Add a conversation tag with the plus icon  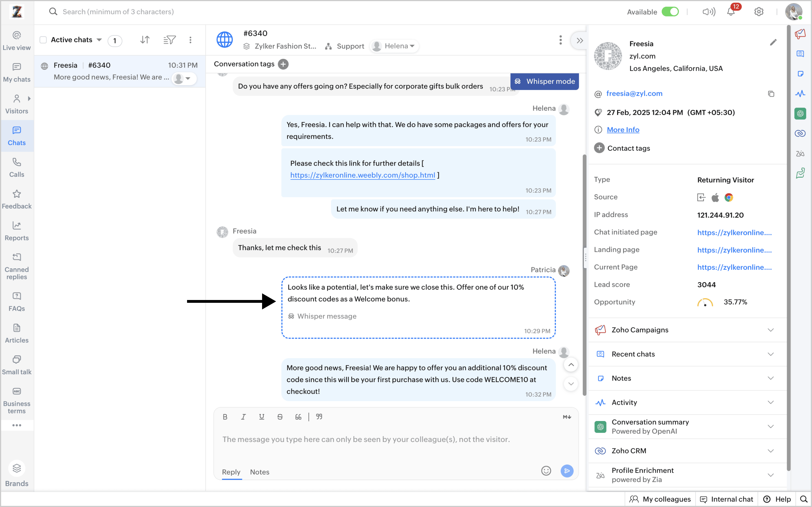pos(283,64)
